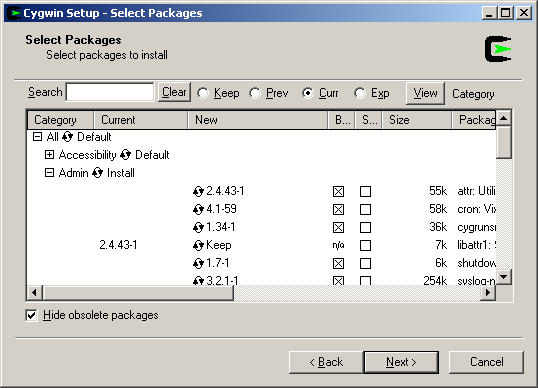The image size is (538, 388).
Task: Click the cycle icon beside Keep for libattr1
Action: [198, 245]
